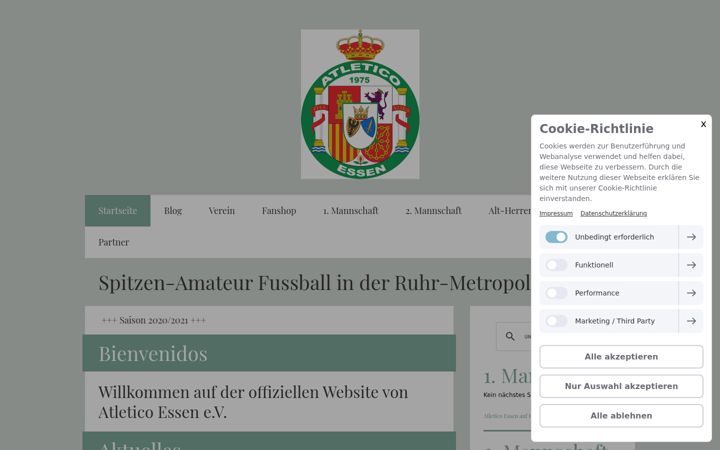The height and width of the screenshot is (450, 720).
Task: Open the Datenschutzerklärung link
Action: (x=613, y=214)
